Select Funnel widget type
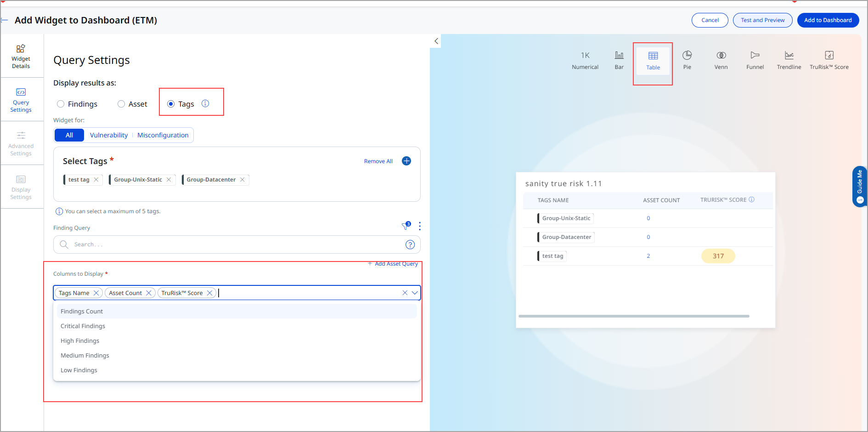This screenshot has height=432, width=868. pos(755,60)
